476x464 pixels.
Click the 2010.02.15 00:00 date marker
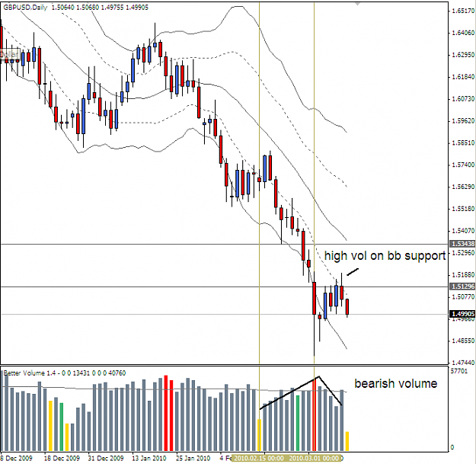click(x=259, y=458)
